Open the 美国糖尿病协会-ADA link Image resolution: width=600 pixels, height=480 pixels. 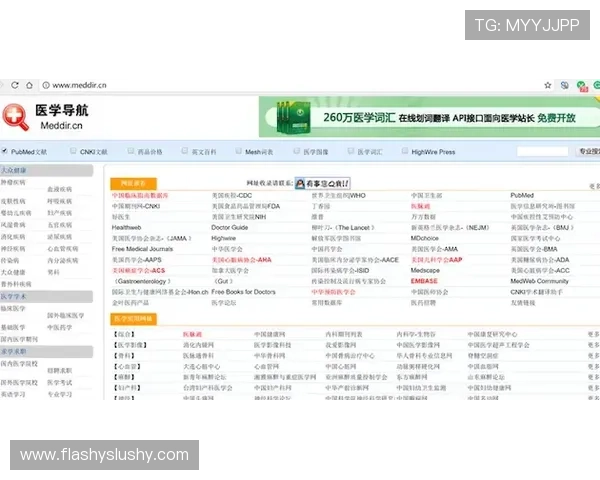(540, 260)
